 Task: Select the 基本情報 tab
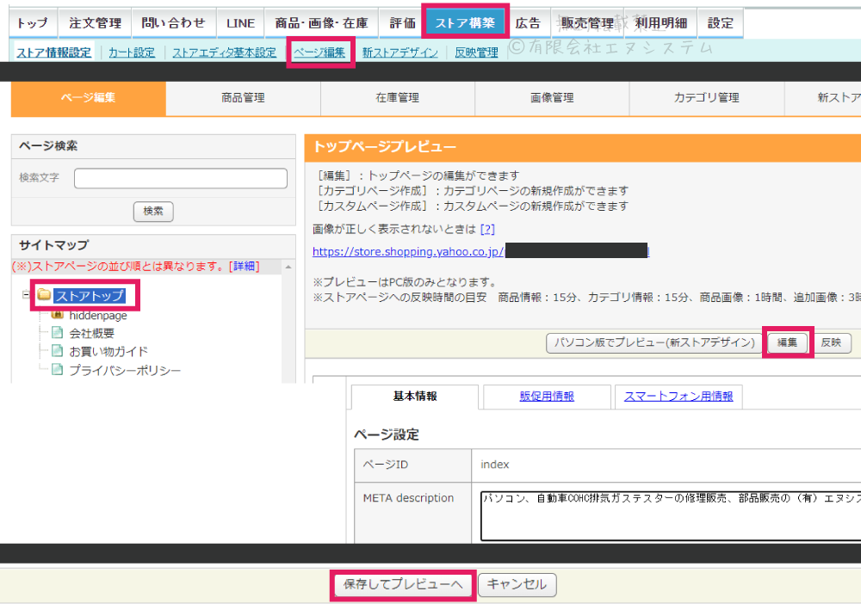click(x=415, y=397)
